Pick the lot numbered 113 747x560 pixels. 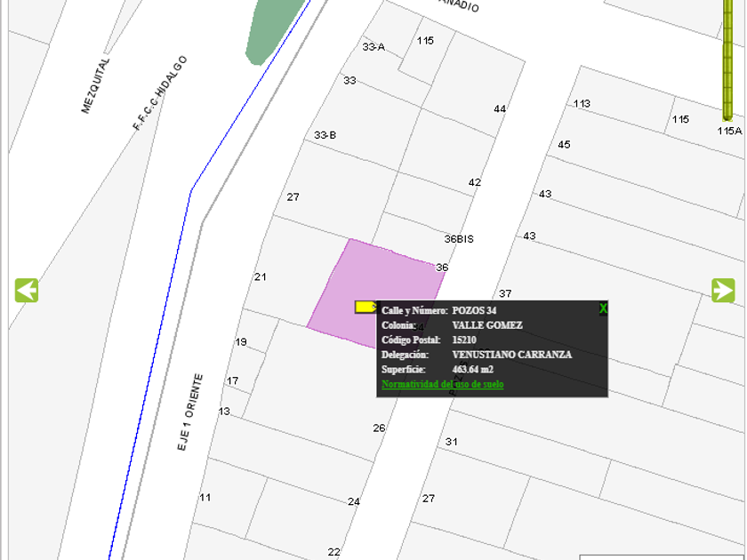coord(582,104)
